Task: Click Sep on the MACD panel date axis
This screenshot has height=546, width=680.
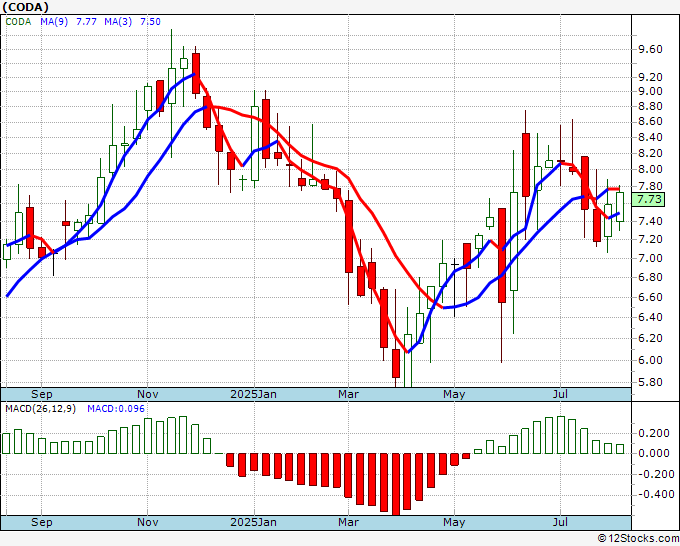Action: [42, 522]
